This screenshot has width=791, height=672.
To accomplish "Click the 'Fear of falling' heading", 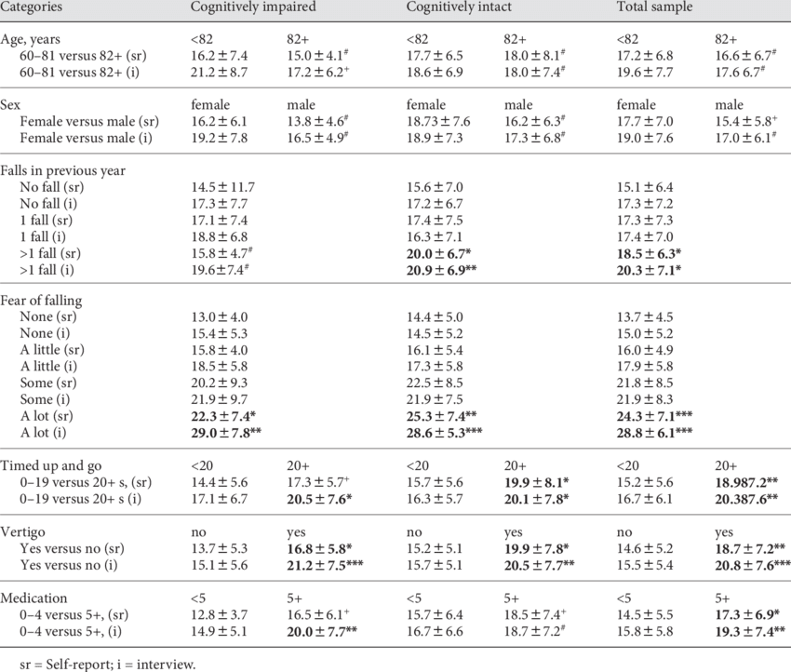I will click(41, 301).
